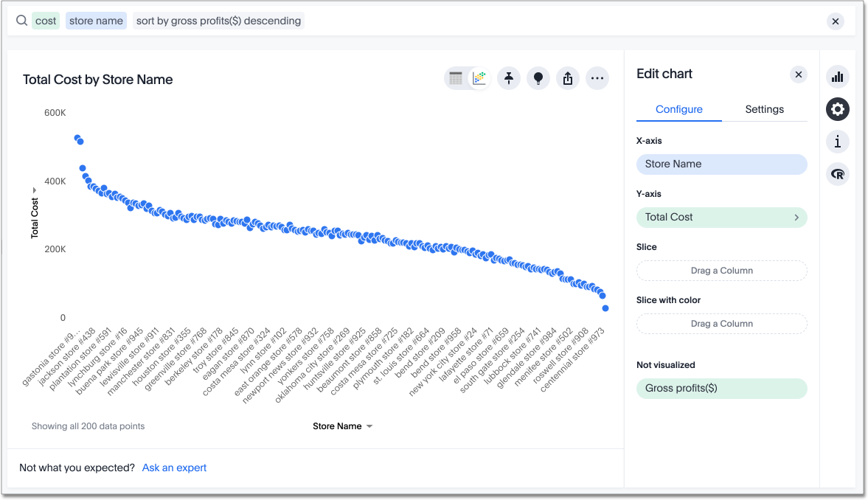Viewport: 868px width, 500px height.
Task: Click the gear chart configuration icon
Action: pyautogui.click(x=837, y=109)
